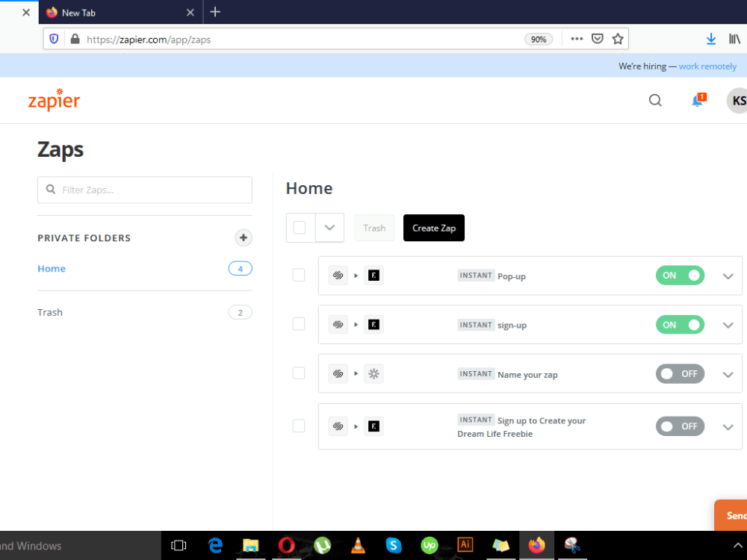Click the Home folder count badge 4

(x=240, y=269)
